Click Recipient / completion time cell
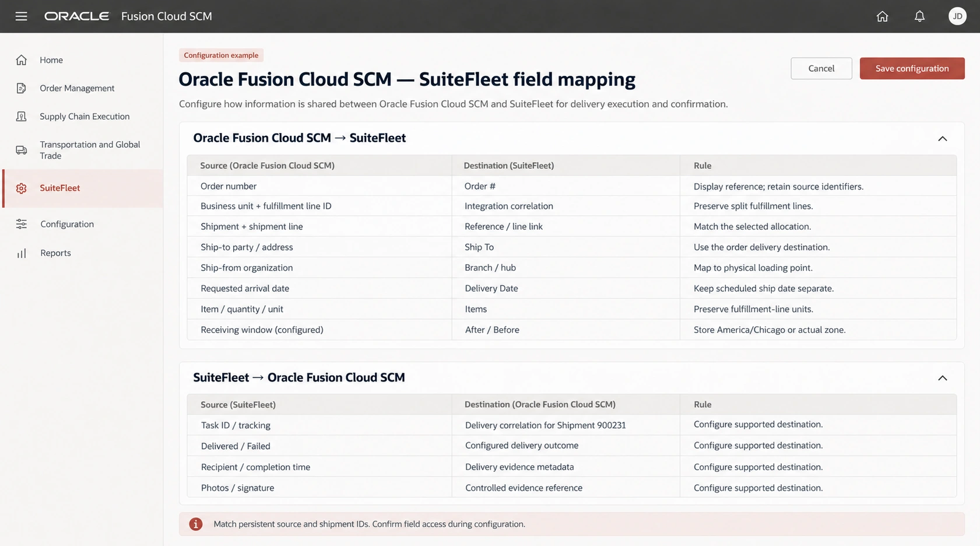 [319, 467]
